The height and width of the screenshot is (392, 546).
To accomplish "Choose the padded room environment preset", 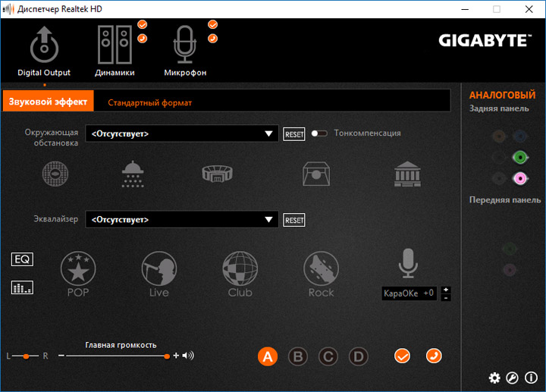I will point(315,174).
